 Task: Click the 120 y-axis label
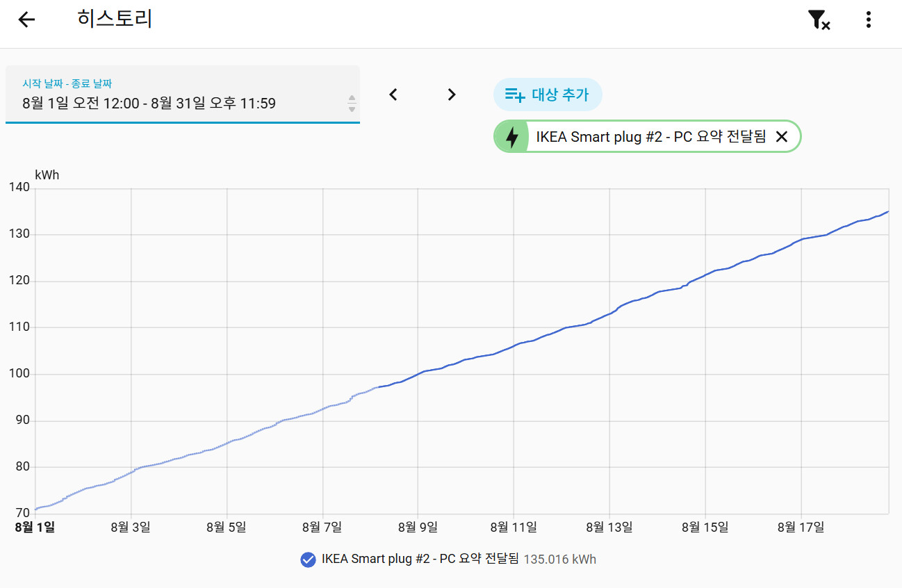(19, 281)
